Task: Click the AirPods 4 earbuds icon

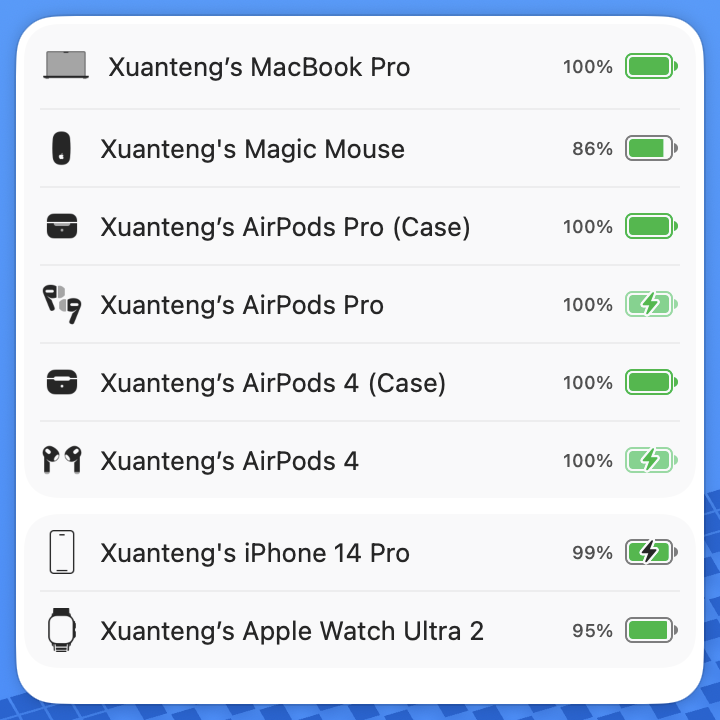Action: (62, 460)
